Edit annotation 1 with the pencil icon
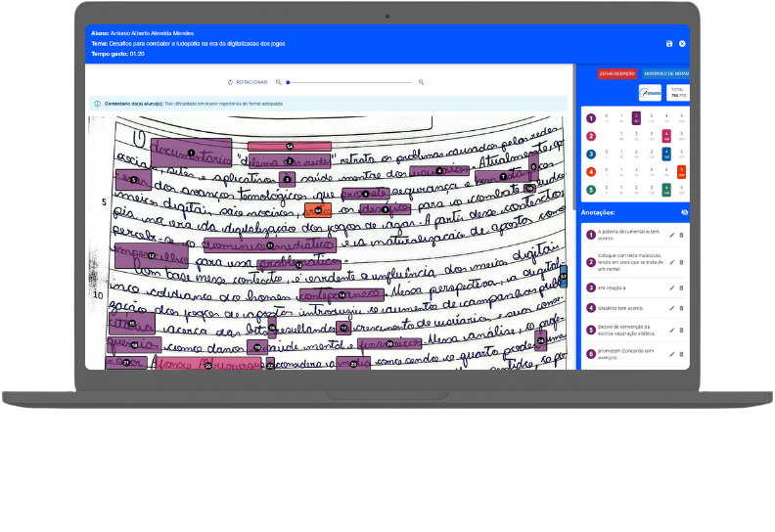Screen dimensions: 775x532 671,235
